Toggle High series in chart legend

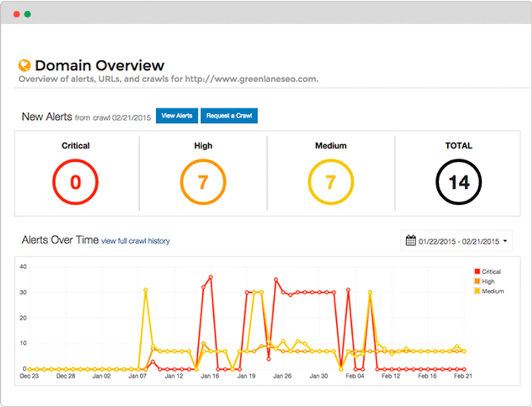(x=484, y=281)
